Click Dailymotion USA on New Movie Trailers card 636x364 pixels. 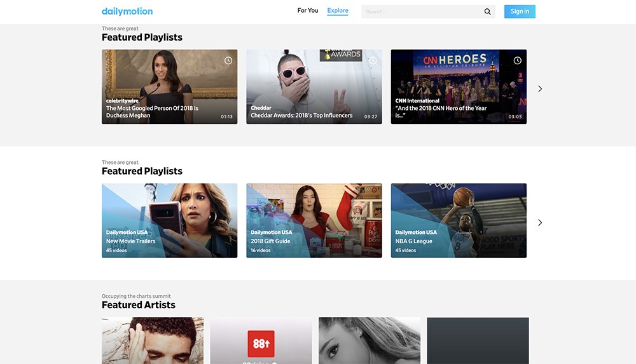[x=127, y=233]
